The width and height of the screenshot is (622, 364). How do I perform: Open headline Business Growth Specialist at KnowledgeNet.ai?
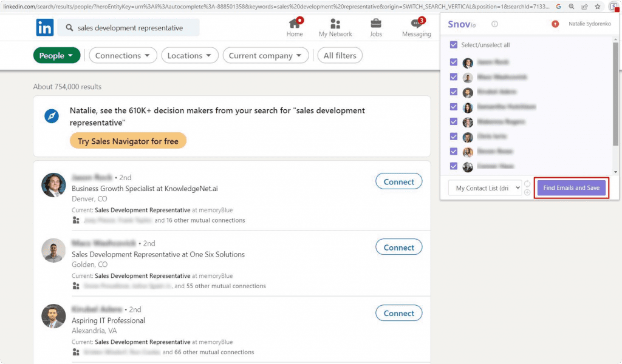tap(145, 189)
